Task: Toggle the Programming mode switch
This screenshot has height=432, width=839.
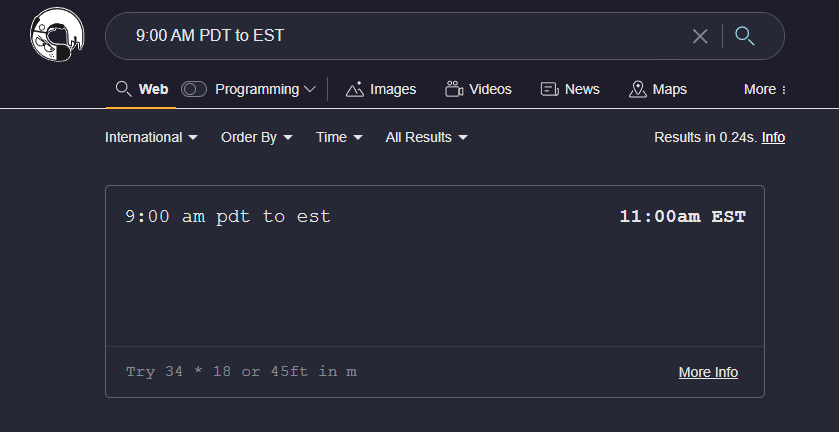Action: click(x=194, y=89)
